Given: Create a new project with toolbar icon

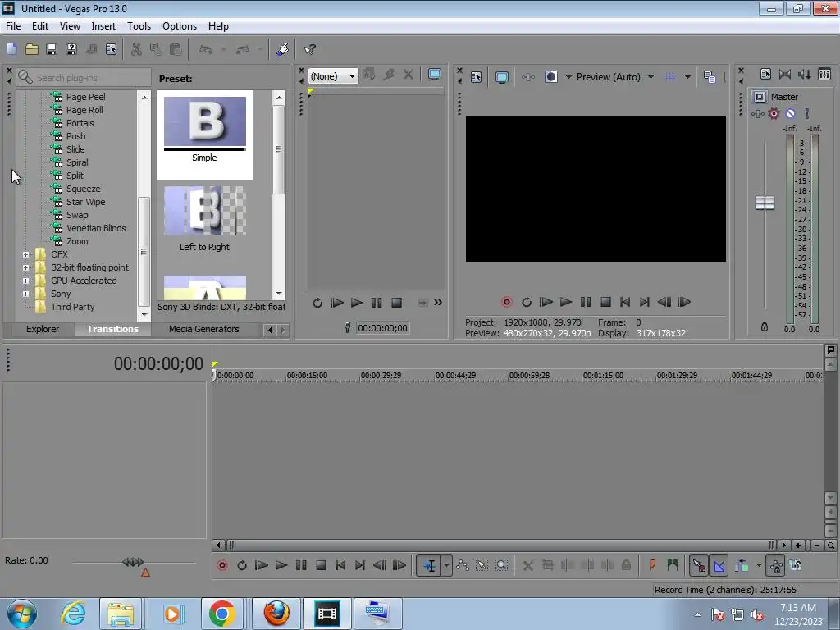Looking at the screenshot, I should (x=11, y=49).
